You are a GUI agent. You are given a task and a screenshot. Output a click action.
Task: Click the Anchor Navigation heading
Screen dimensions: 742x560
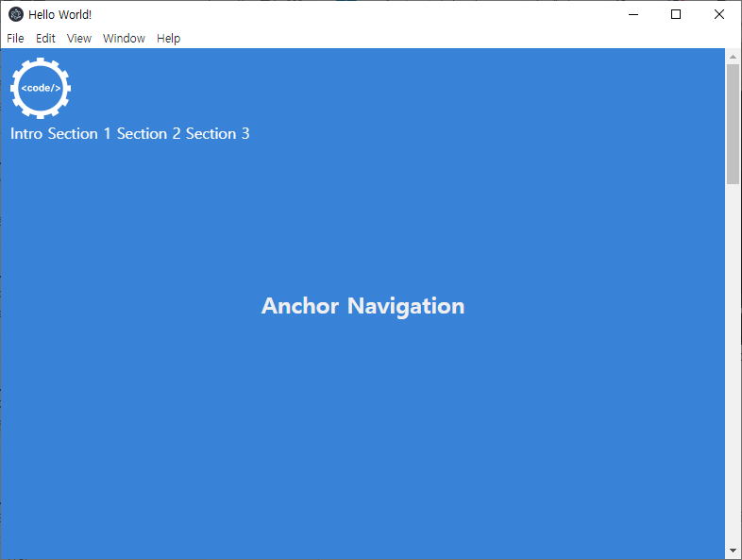[363, 306]
